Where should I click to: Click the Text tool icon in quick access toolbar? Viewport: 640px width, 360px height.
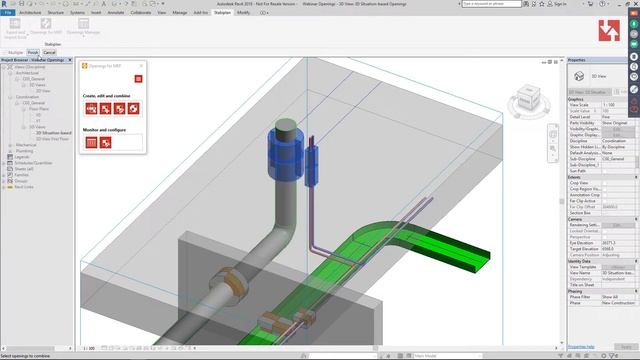point(104,4)
